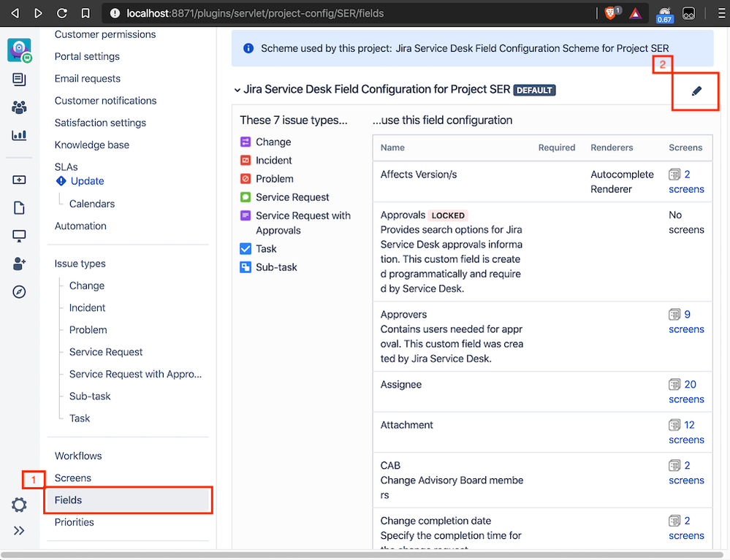Open SLAs settings
Viewport: 730px width, 560px height.
[66, 167]
